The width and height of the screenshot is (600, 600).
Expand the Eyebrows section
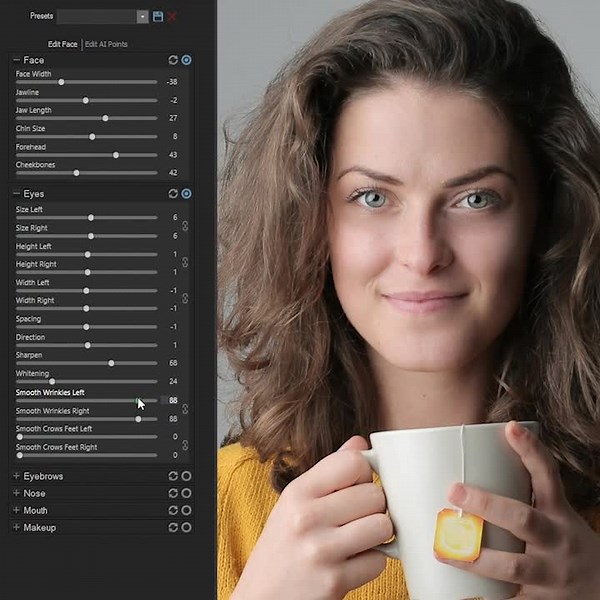point(16,476)
